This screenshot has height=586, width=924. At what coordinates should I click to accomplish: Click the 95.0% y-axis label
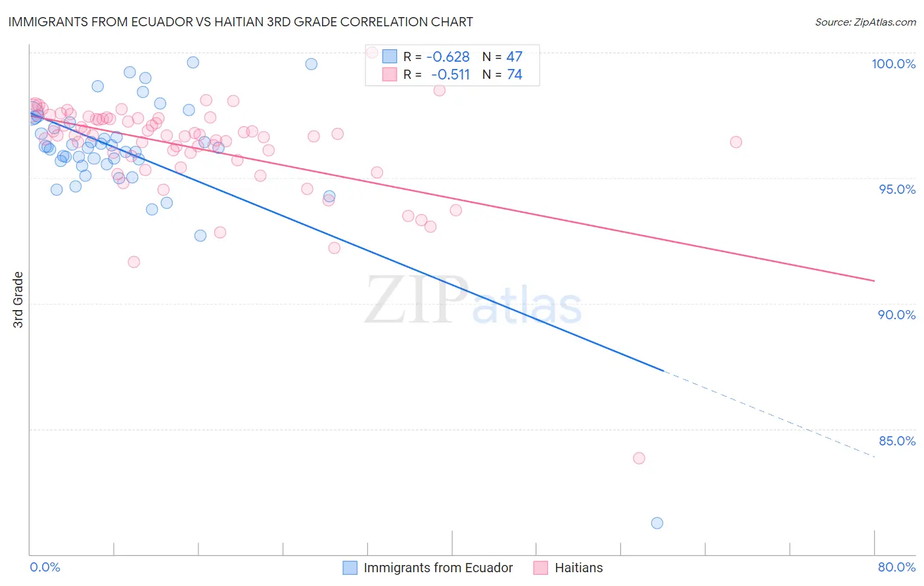click(x=897, y=189)
